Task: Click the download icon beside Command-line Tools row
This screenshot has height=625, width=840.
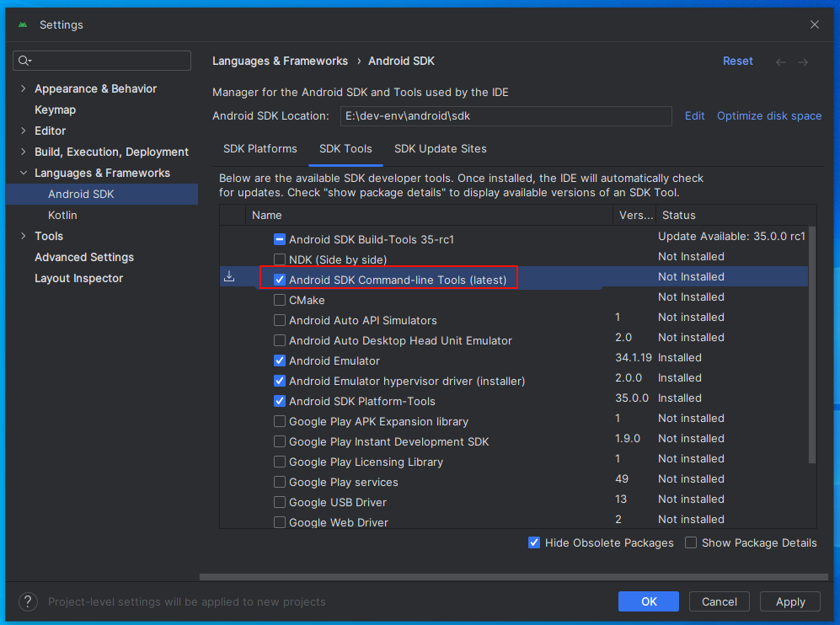Action: (x=229, y=276)
